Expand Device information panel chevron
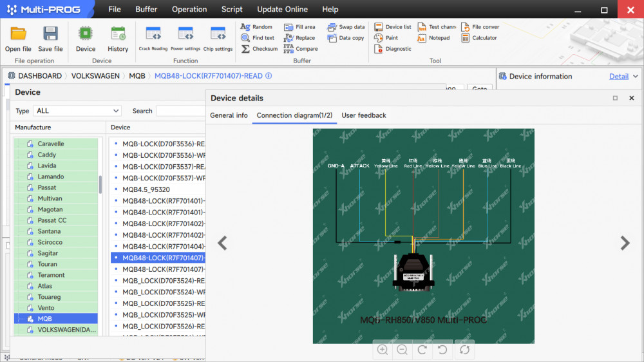644x362 pixels. coord(636,77)
